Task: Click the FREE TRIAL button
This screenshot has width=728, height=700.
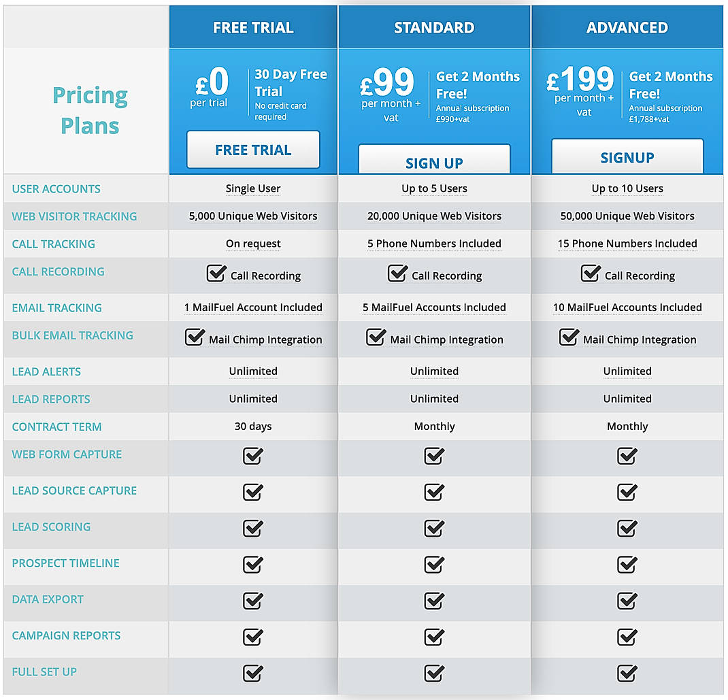Action: [252, 150]
